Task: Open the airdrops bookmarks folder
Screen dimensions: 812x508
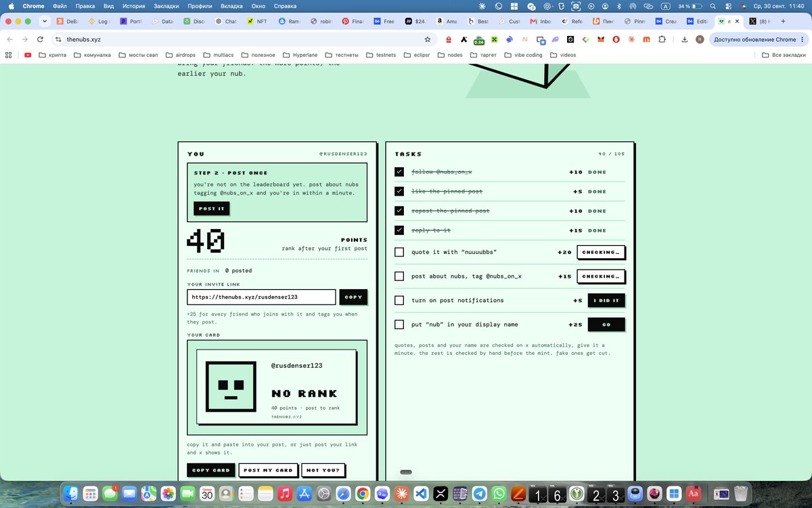Action: (181, 55)
